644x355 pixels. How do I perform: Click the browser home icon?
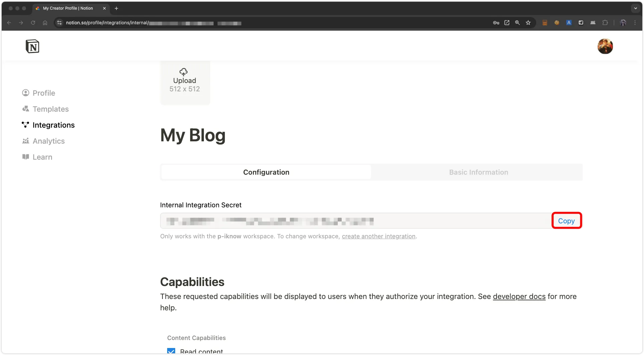click(45, 23)
